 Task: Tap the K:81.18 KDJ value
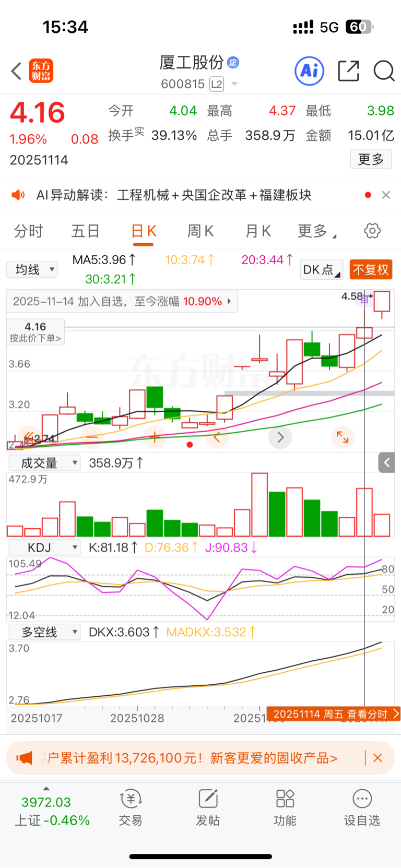click(x=113, y=548)
